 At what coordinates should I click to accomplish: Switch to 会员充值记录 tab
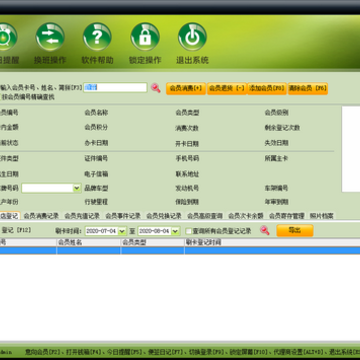[x=82, y=216]
